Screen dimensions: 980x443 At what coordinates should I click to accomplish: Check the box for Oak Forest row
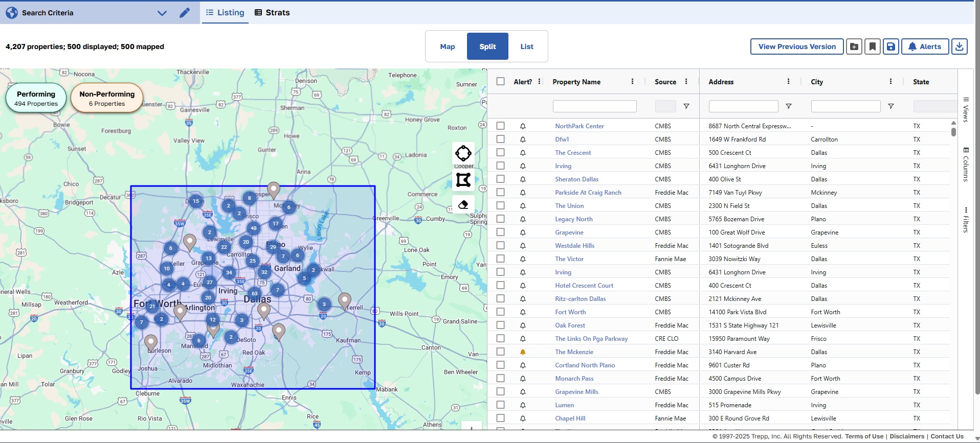(501, 325)
